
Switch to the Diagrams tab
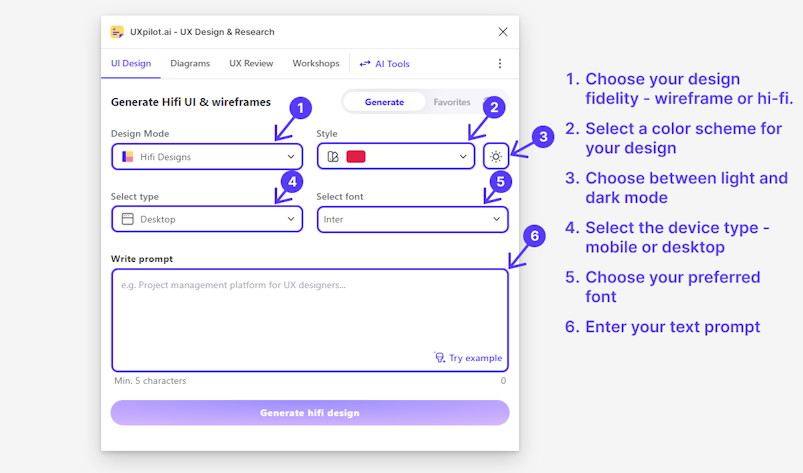[190, 63]
